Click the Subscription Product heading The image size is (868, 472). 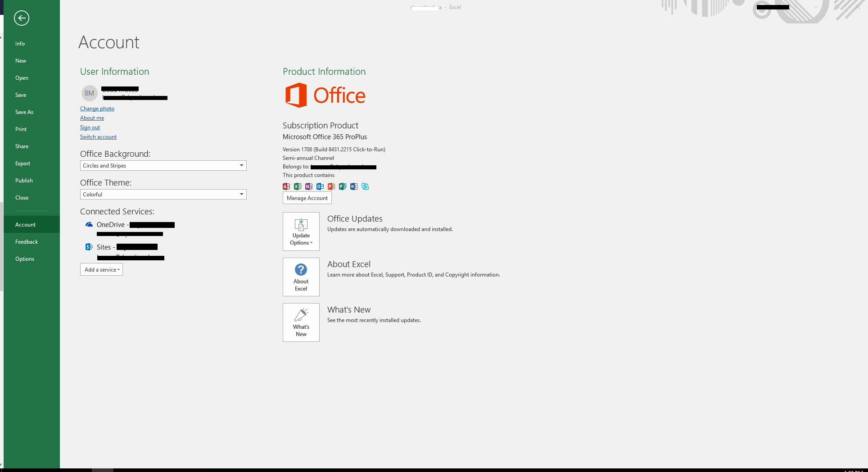point(321,126)
